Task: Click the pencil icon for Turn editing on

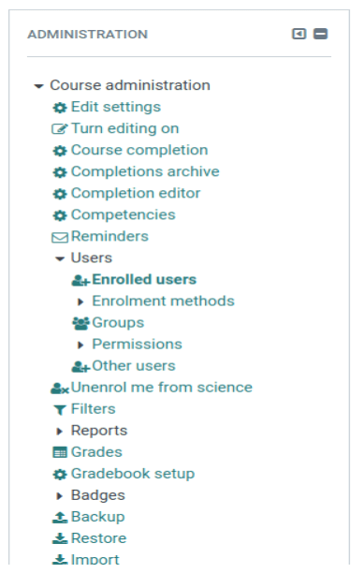Action: point(60,129)
